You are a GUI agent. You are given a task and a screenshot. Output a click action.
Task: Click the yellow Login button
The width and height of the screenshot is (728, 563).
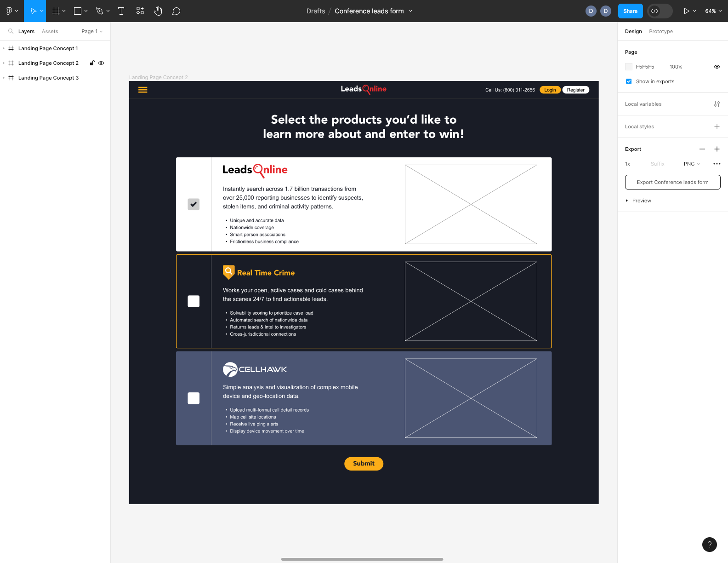550,90
